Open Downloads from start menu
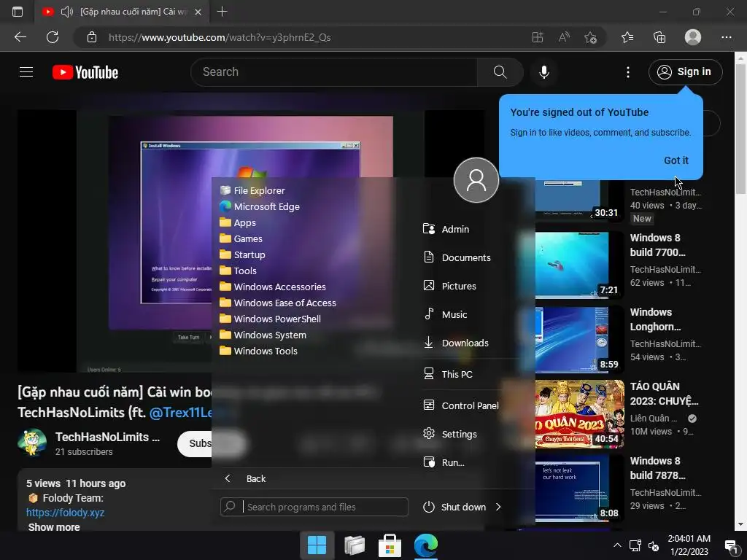Image resolution: width=747 pixels, height=560 pixels. coord(456,343)
